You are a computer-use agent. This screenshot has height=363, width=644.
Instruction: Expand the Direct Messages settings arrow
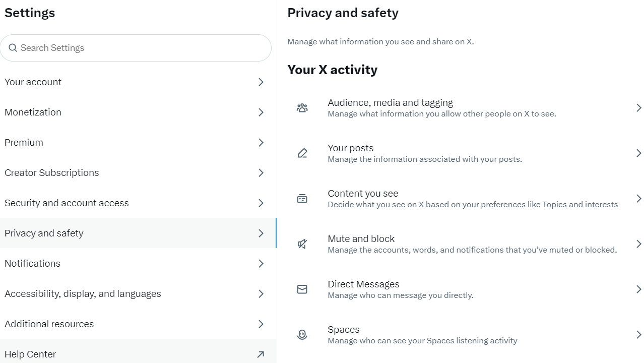[638, 289]
